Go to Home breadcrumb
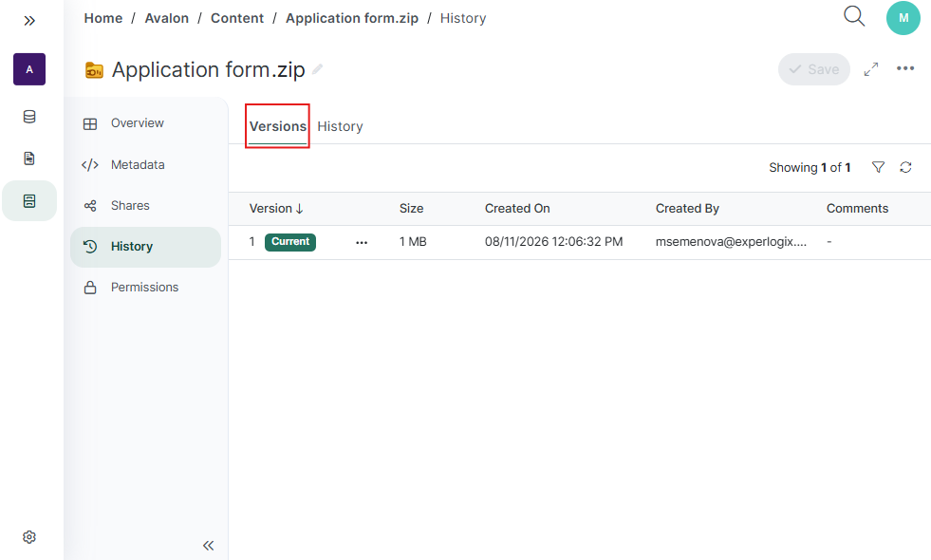The image size is (931, 560). point(103,18)
